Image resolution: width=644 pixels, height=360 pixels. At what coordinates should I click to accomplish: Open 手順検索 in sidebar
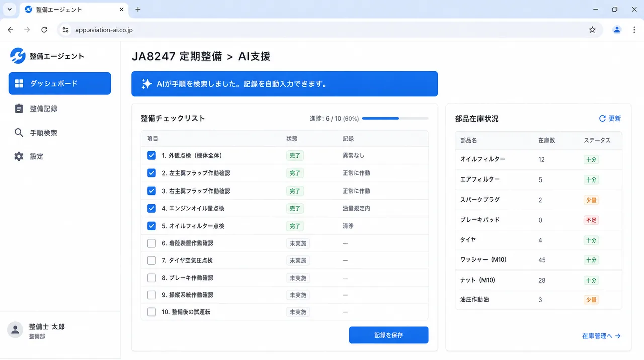pos(60,133)
